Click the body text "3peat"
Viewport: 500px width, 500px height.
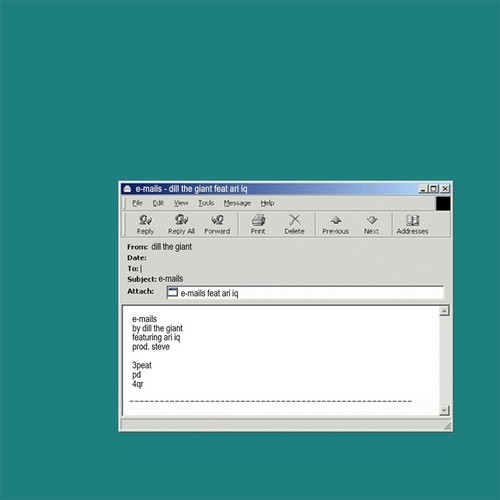[x=142, y=366]
